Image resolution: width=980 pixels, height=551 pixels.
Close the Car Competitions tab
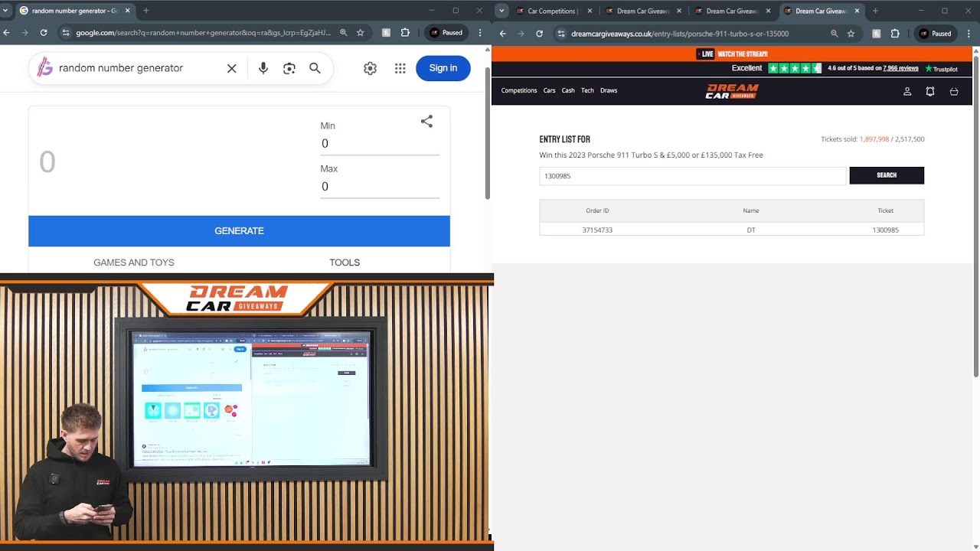coord(590,11)
